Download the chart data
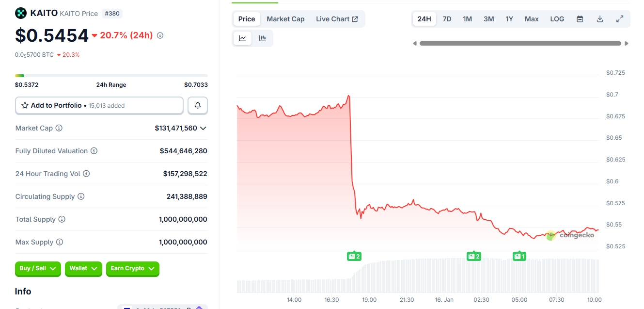Image resolution: width=644 pixels, height=309 pixels. click(x=600, y=18)
